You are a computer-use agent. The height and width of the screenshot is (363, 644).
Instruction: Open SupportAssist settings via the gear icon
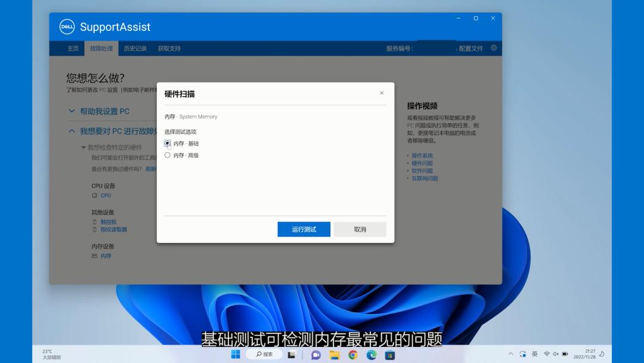coord(493,48)
